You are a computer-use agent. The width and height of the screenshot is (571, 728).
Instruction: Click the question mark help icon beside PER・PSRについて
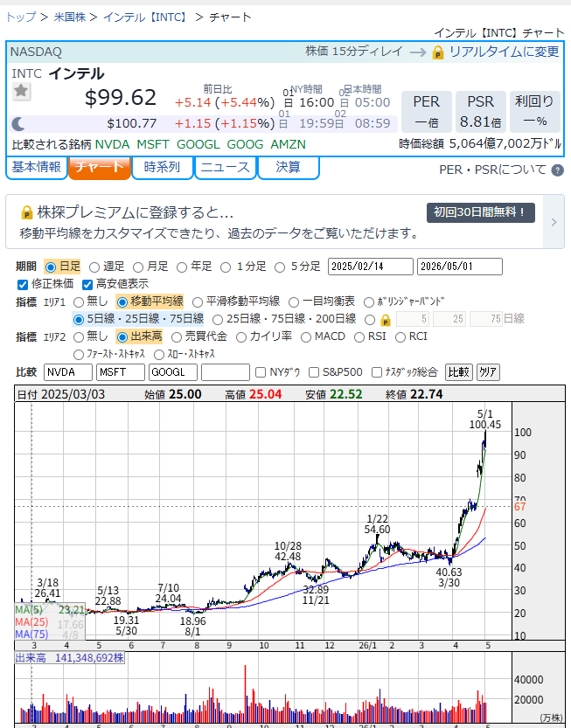pos(558,170)
